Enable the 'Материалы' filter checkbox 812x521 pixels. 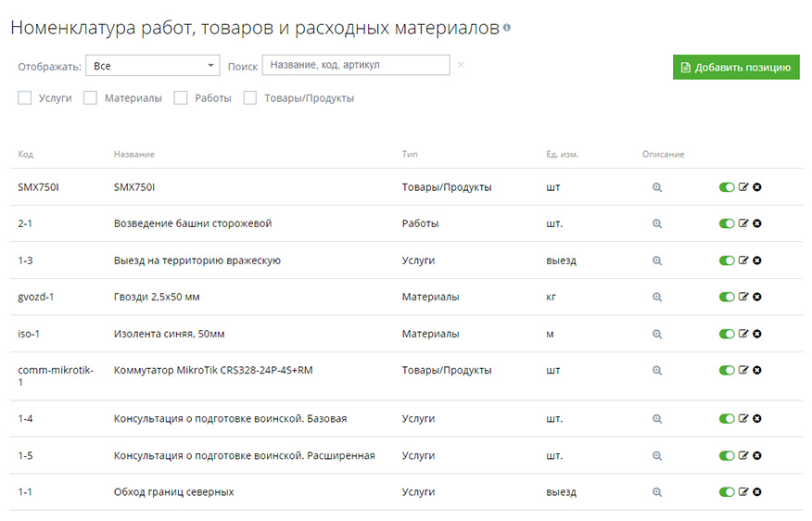pyautogui.click(x=91, y=98)
